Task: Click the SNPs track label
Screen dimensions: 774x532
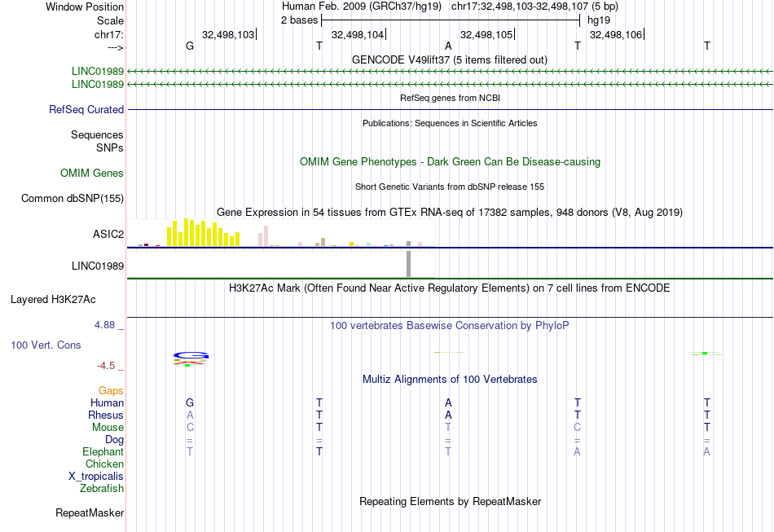Action: 110,147
